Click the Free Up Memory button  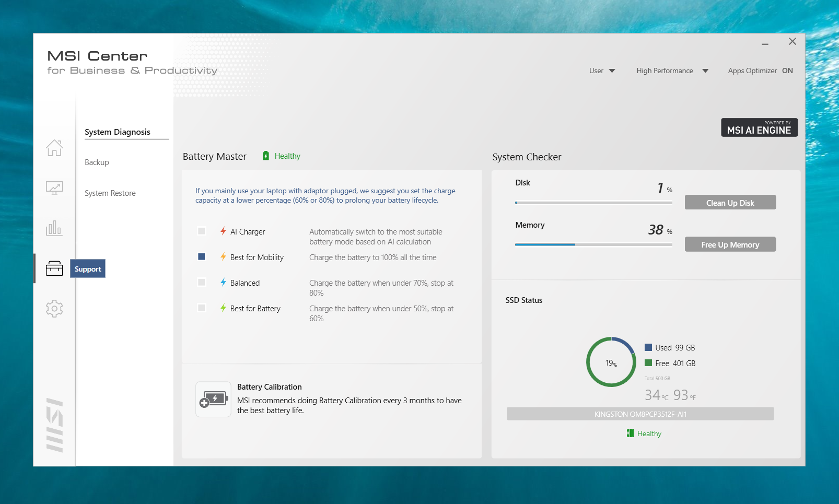[x=730, y=244]
